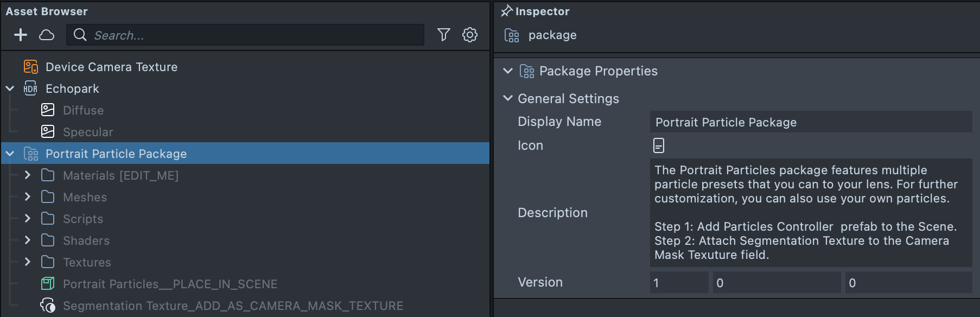The width and height of the screenshot is (980, 317).
Task: Collapse the Portrait Particle Package tree
Action: coord(10,154)
